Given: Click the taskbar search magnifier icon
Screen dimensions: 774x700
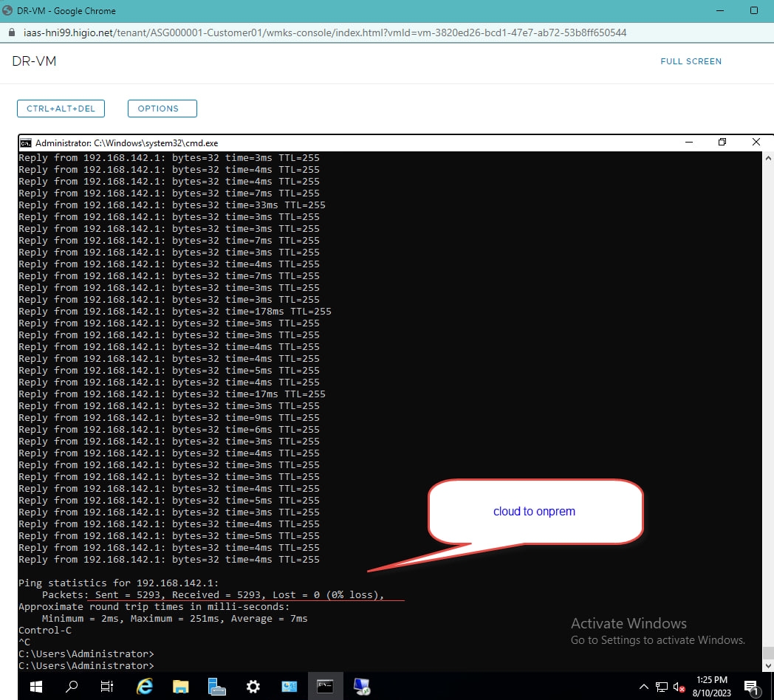Looking at the screenshot, I should tap(72, 687).
